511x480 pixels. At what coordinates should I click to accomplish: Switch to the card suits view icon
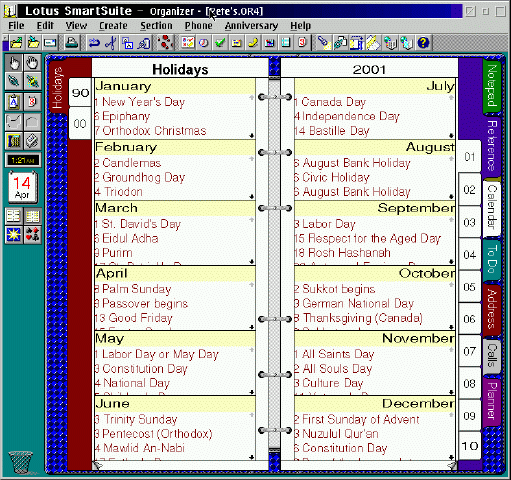(32, 235)
